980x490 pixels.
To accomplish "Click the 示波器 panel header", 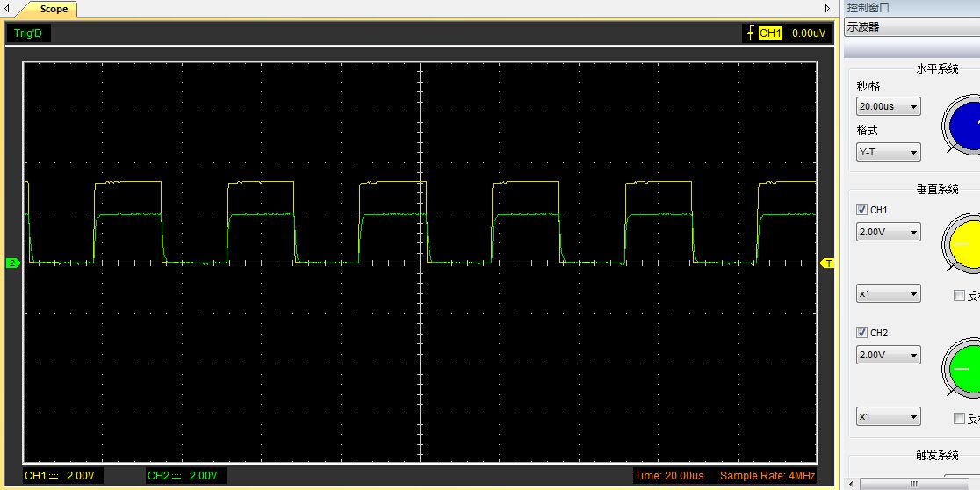I will (912, 27).
